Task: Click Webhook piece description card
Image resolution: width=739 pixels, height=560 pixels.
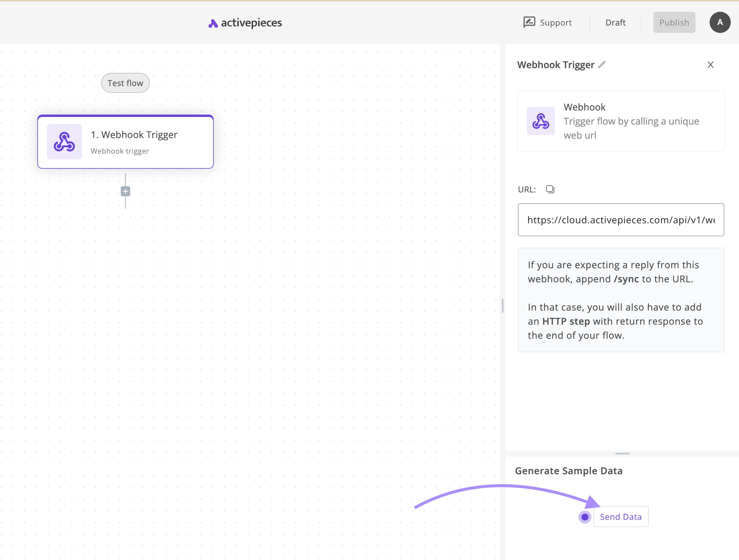Action: pyautogui.click(x=621, y=121)
